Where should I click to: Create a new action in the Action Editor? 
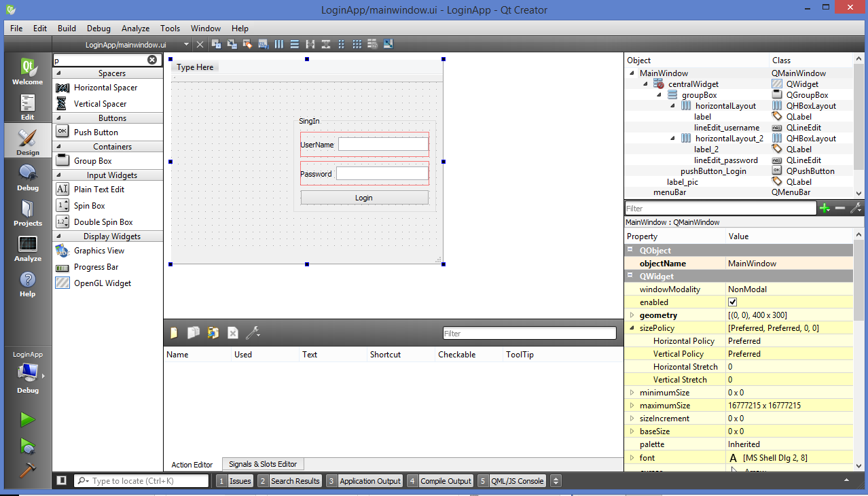pos(174,332)
